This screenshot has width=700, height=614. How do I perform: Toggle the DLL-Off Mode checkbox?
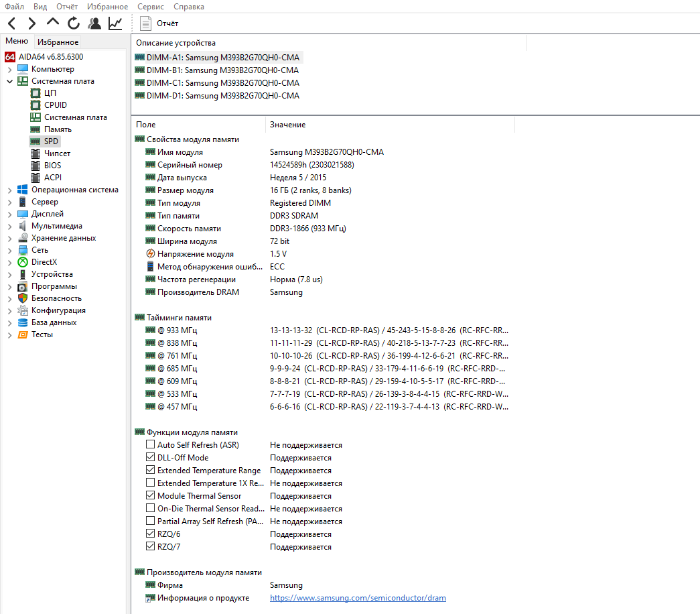point(151,457)
